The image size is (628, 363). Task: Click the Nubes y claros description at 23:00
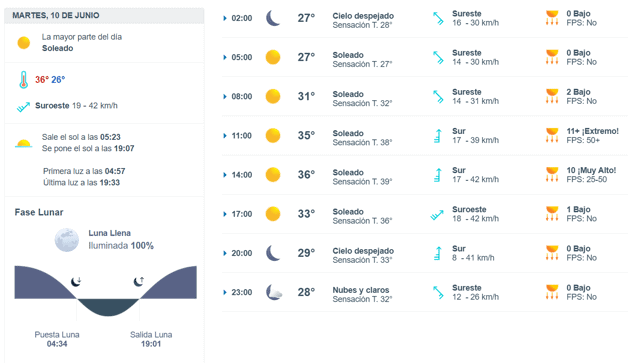point(360,290)
